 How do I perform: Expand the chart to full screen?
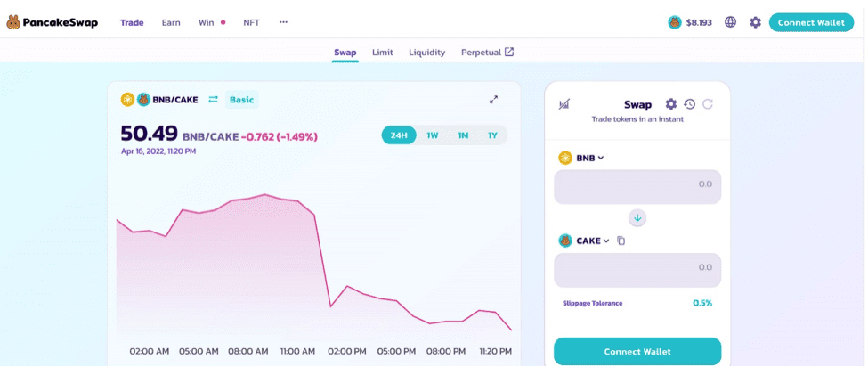coord(494,100)
